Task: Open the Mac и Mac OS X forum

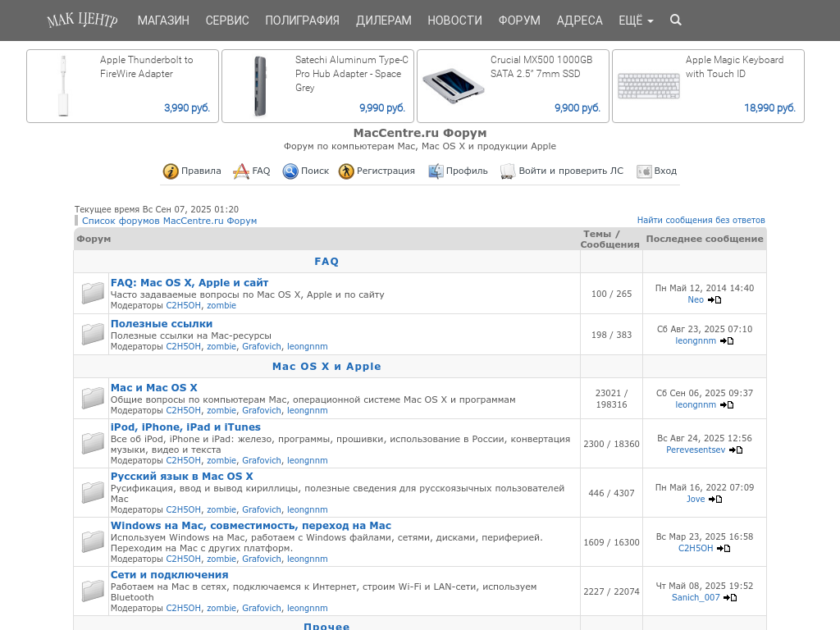Action: pos(154,388)
